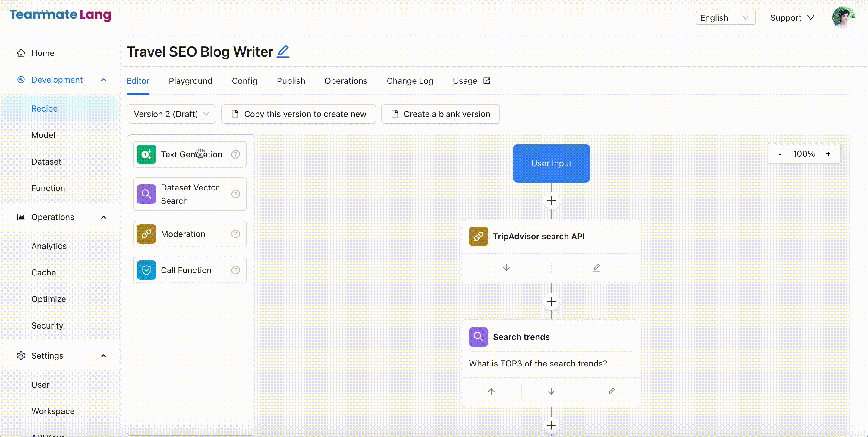Select the Dataset Vector Search icon
868x437 pixels.
pyautogui.click(x=146, y=193)
